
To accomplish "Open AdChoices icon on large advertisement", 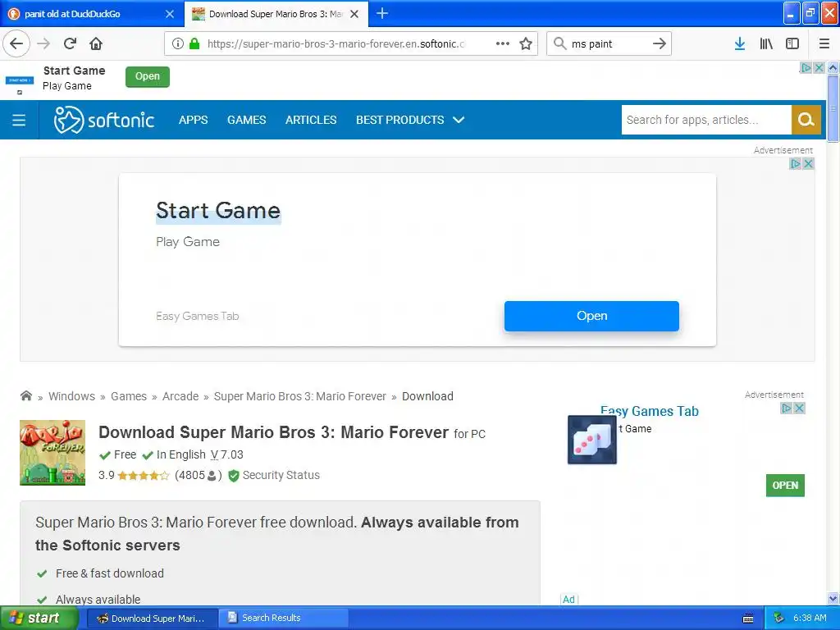I will point(796,163).
